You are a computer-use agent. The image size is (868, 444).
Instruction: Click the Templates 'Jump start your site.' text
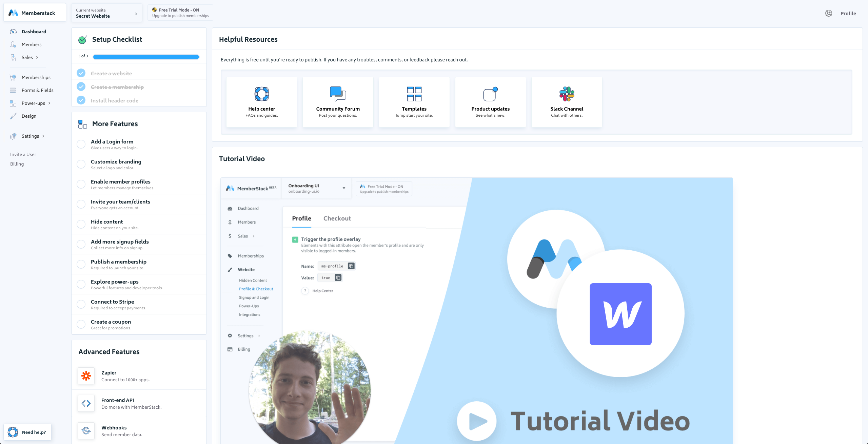[x=414, y=115]
